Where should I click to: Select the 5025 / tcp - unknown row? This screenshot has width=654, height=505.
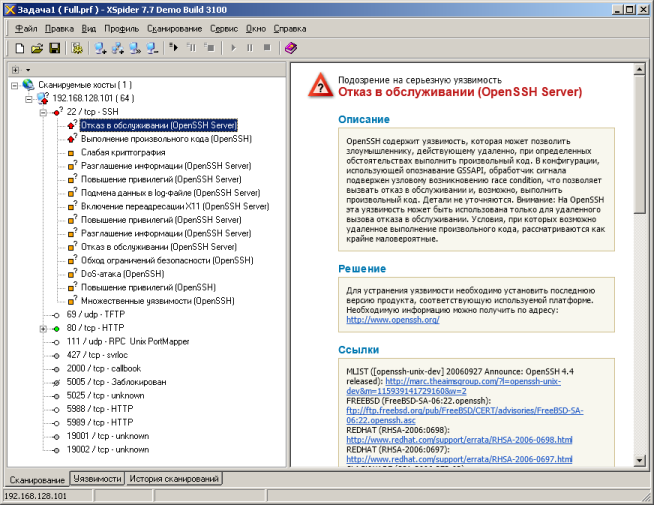click(x=105, y=396)
